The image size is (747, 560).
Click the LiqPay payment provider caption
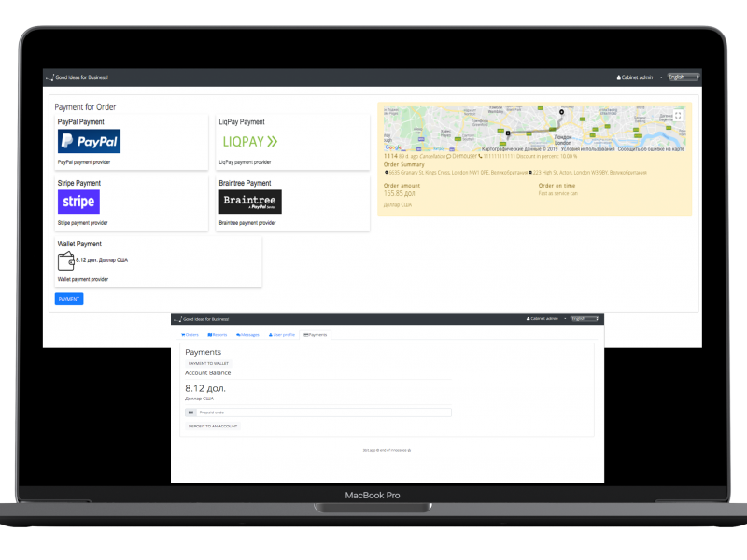(x=245, y=162)
